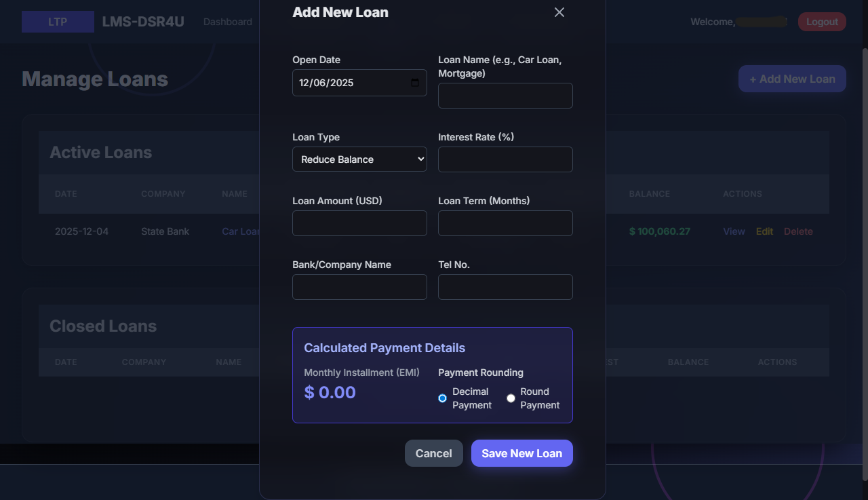Log out of LMS-DSR4U

pyautogui.click(x=821, y=21)
